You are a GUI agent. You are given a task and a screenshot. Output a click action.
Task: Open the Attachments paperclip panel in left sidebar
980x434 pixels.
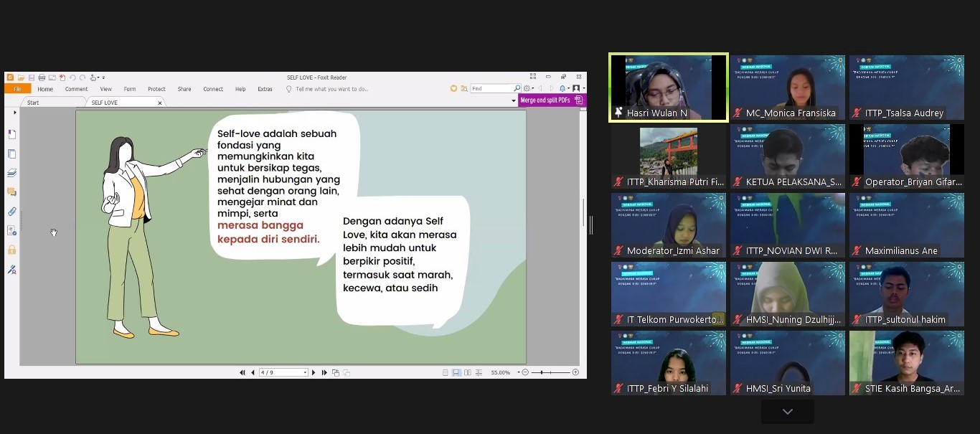pos(11,212)
